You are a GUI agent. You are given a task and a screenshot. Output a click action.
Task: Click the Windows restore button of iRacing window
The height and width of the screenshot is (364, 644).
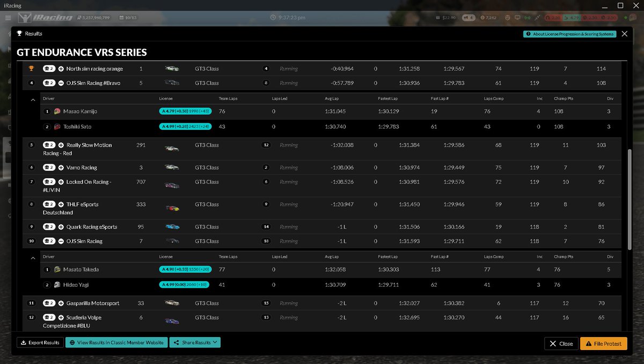(x=620, y=5)
